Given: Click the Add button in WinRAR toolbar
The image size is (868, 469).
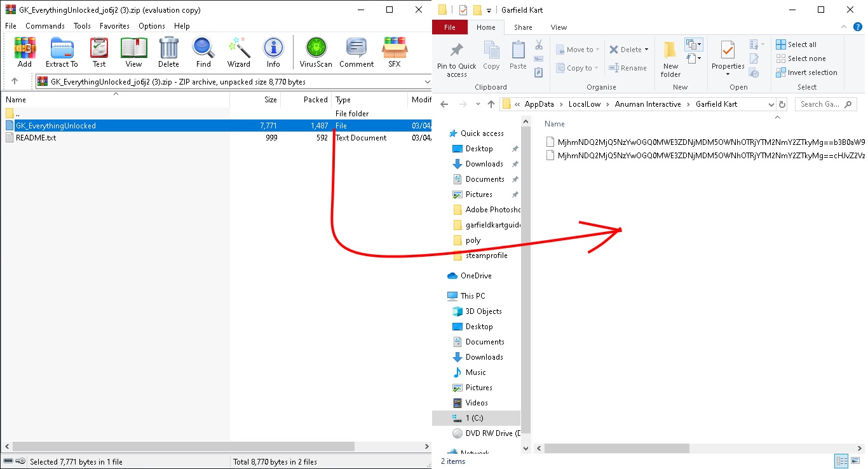Looking at the screenshot, I should 25,52.
